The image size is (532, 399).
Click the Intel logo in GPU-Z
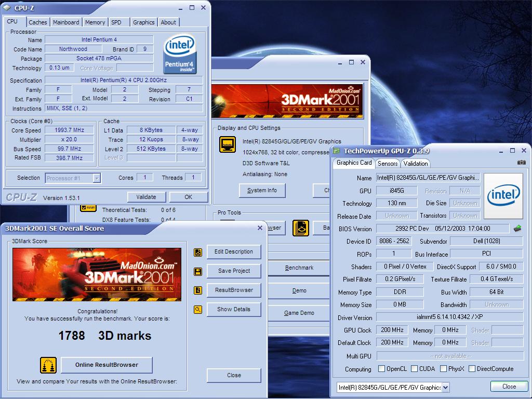coord(503,196)
